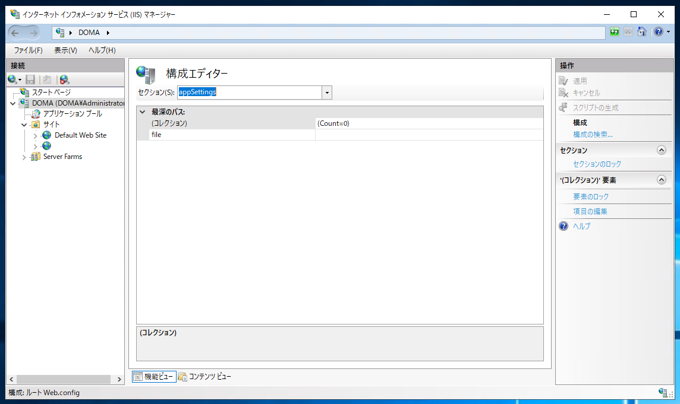Click the save diskette icon in 接続 toolbar
This screenshot has width=680, height=404.
pos(30,79)
